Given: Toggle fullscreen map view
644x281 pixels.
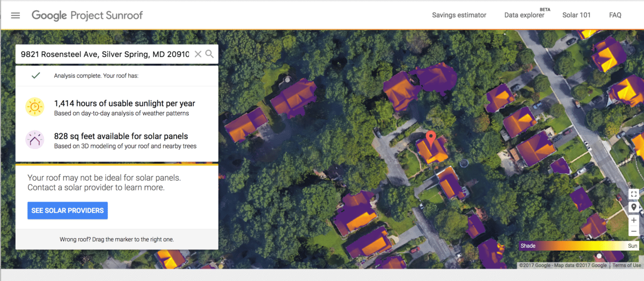Looking at the screenshot, I should click(x=634, y=194).
